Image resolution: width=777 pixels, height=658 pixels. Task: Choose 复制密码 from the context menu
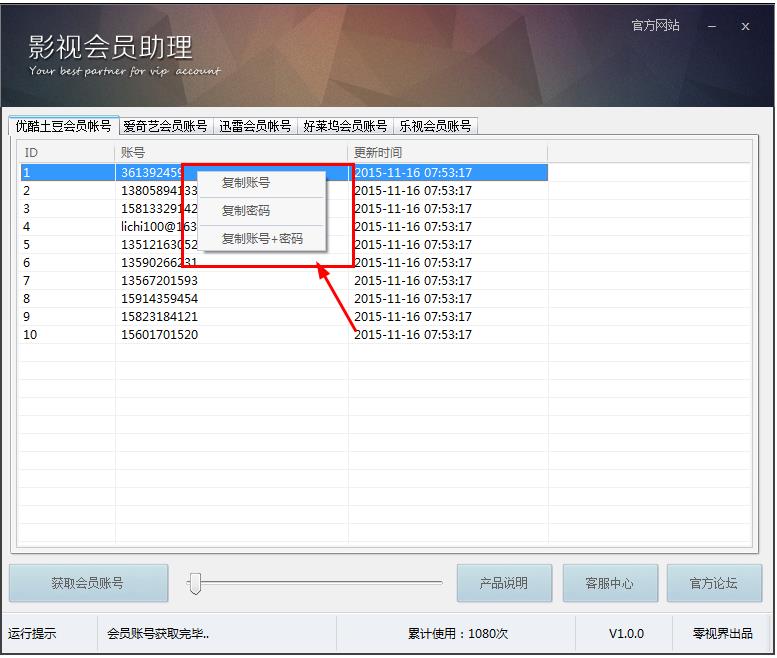pyautogui.click(x=246, y=211)
